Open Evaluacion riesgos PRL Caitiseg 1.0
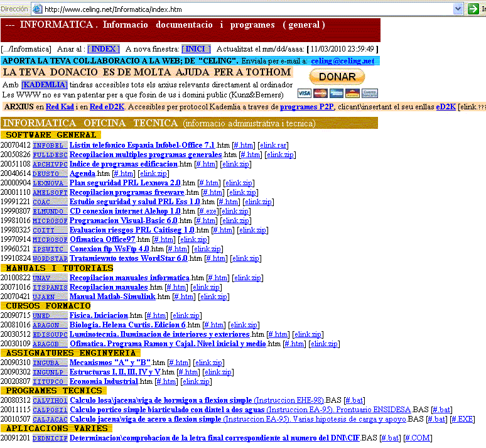The image size is (486, 448). [x=132, y=230]
